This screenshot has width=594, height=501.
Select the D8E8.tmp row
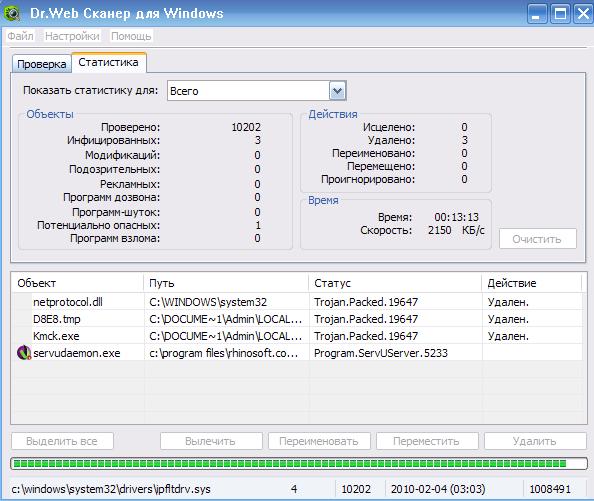coord(297,319)
